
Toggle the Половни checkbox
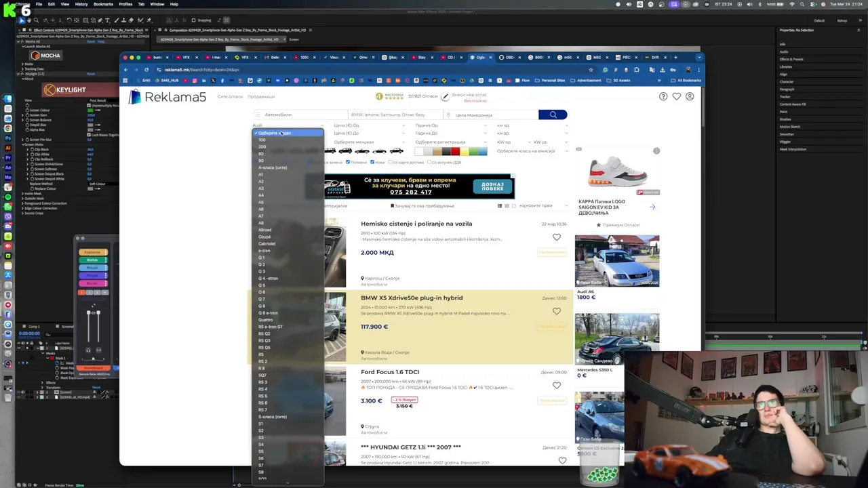click(348, 162)
